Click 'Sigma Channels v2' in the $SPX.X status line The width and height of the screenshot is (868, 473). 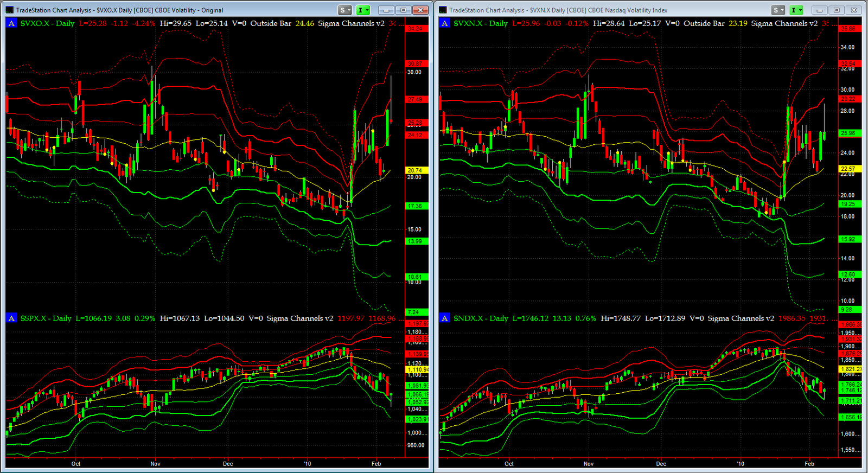(x=300, y=318)
